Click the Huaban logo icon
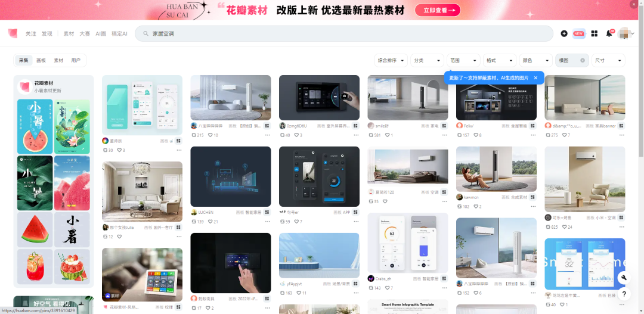Screen dimensions: 644x314 (x=13, y=33)
